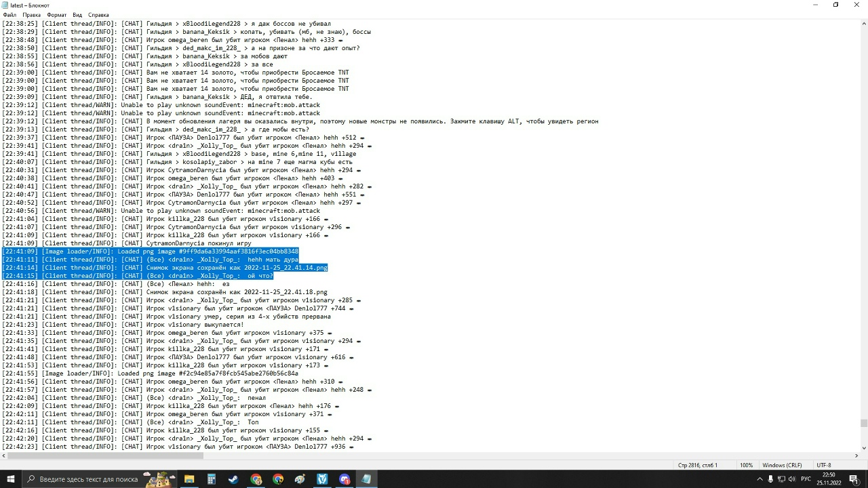Launch Paint 3D from the taskbar
Viewport: 868px width, 488px height.
(x=300, y=478)
